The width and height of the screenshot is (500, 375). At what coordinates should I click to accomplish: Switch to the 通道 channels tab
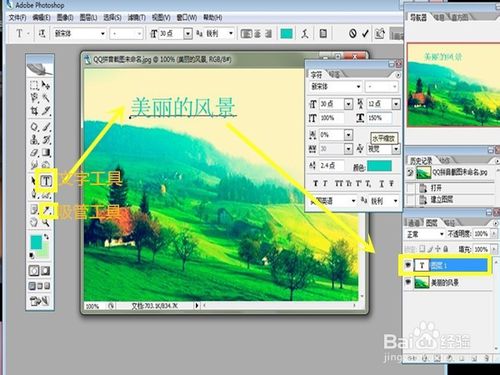(x=414, y=222)
